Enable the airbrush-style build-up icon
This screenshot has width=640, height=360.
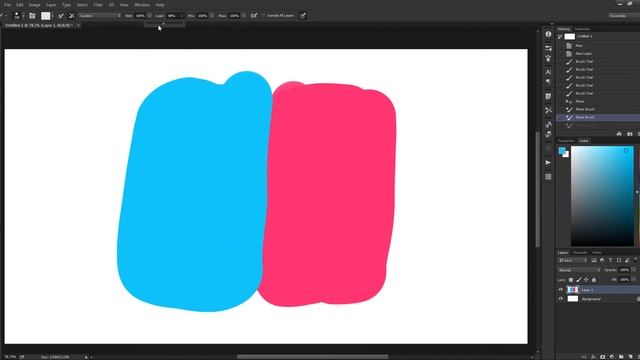(x=254, y=16)
